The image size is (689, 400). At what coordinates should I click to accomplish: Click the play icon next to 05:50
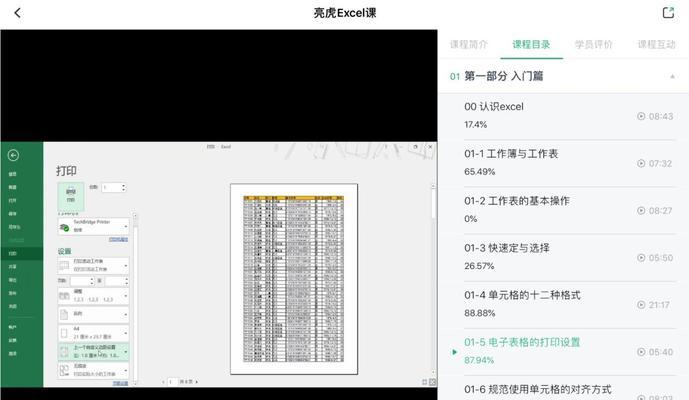tap(641, 258)
